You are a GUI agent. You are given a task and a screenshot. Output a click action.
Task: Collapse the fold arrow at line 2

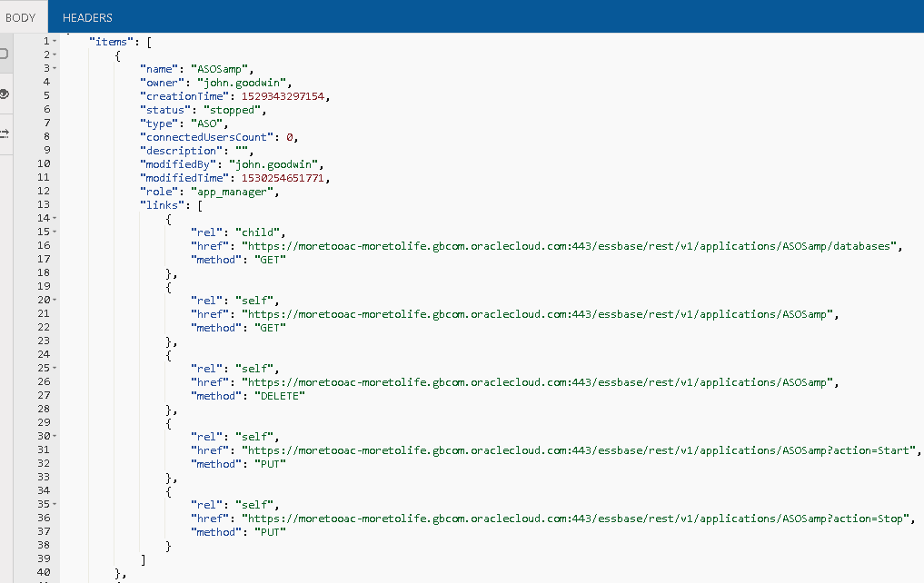coord(55,54)
